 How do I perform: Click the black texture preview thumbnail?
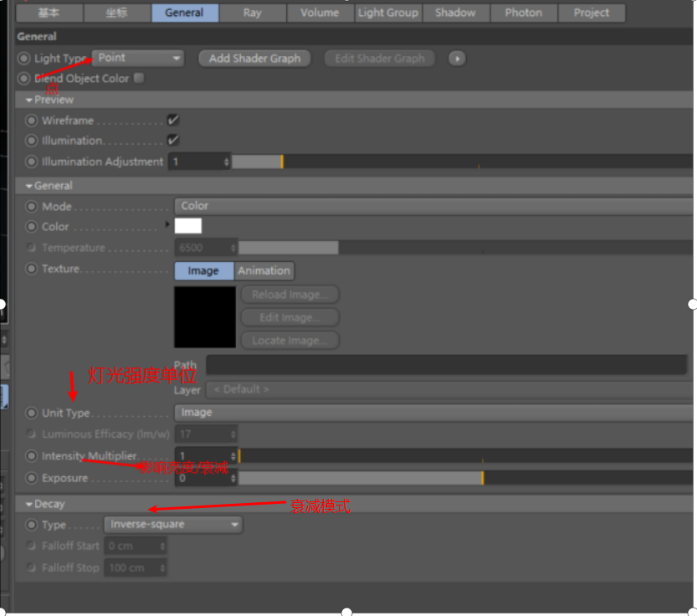pos(205,317)
